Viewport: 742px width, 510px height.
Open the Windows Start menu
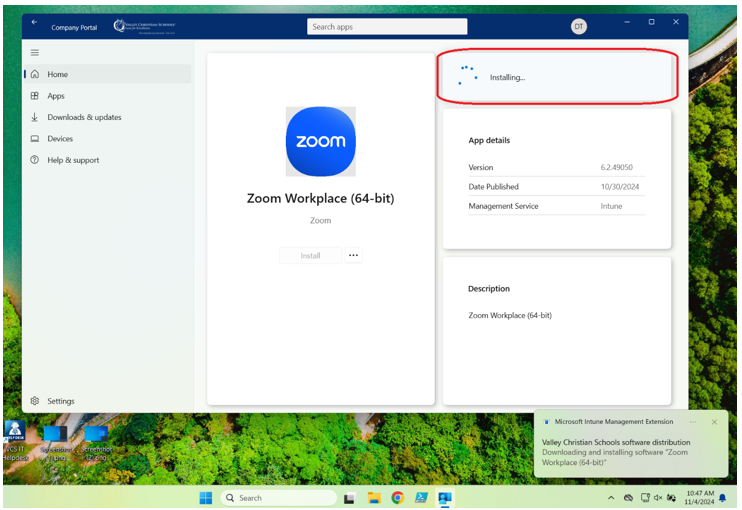(x=206, y=498)
